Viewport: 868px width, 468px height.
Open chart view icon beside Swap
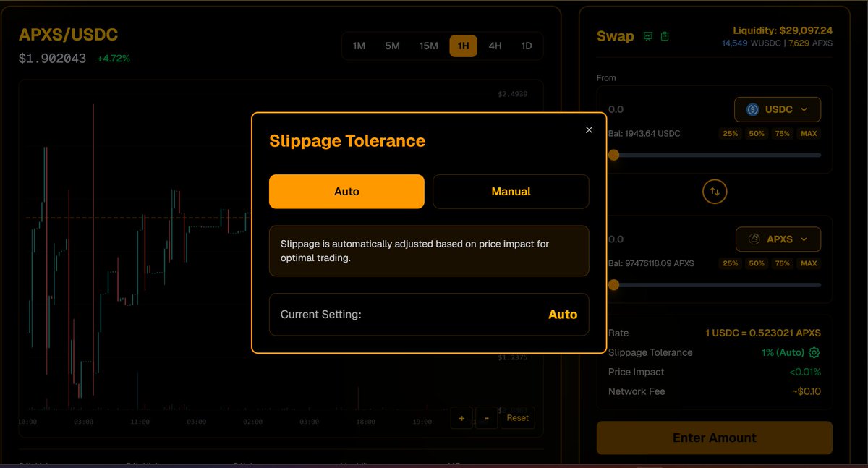[649, 36]
